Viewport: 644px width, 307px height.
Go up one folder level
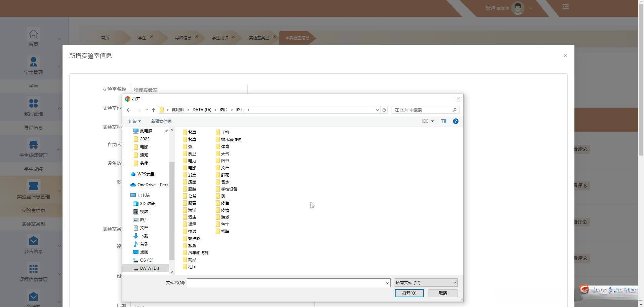154,110
